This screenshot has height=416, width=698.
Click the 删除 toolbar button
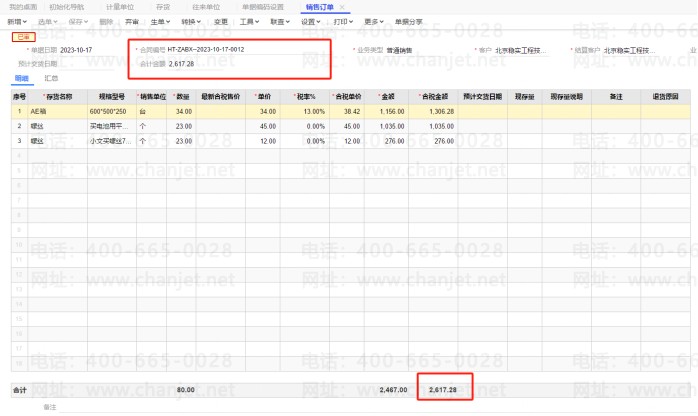tap(106, 21)
